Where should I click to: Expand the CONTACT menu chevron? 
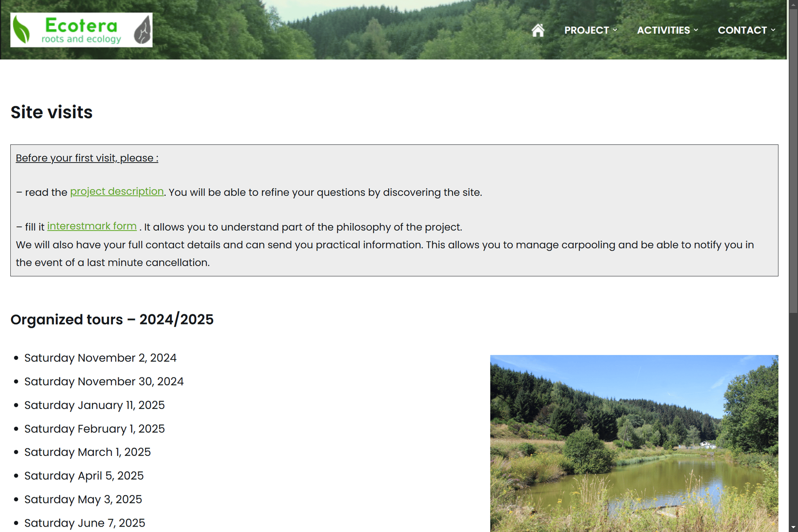(773, 30)
